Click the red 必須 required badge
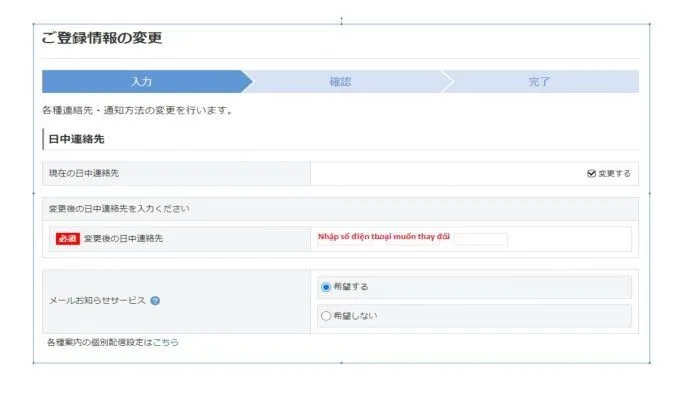 [67, 239]
